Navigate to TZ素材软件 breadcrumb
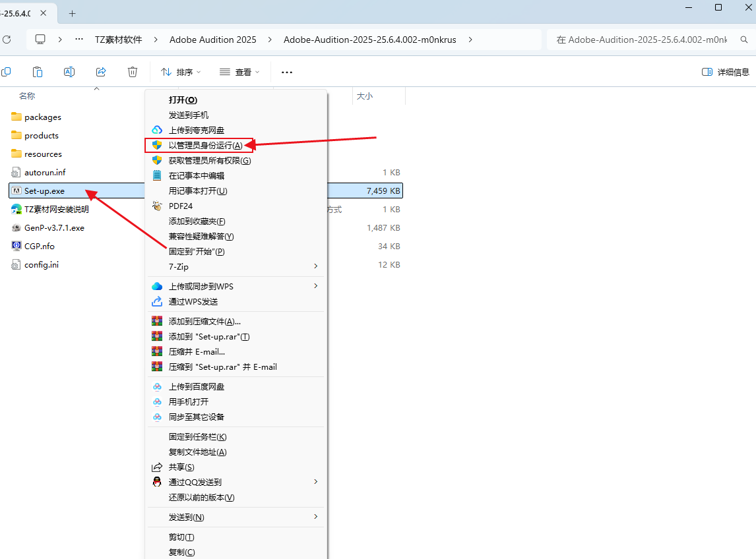The height and width of the screenshot is (559, 756). click(x=119, y=40)
